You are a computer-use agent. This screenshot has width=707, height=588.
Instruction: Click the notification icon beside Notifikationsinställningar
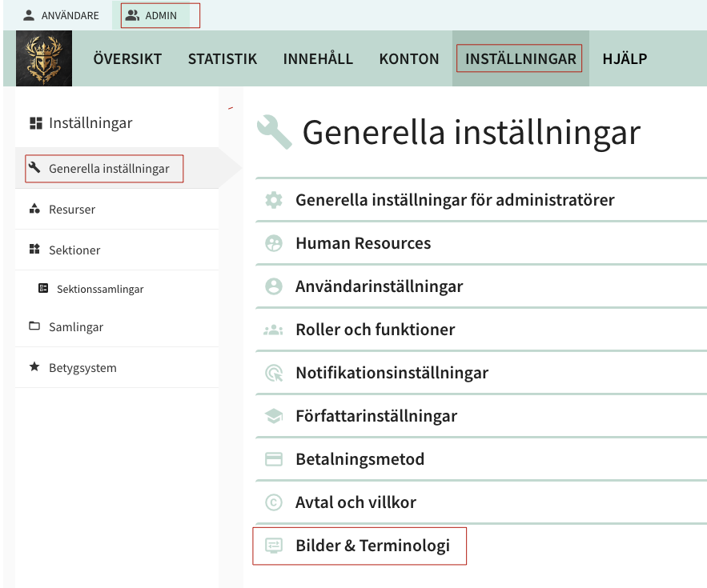[x=272, y=372]
